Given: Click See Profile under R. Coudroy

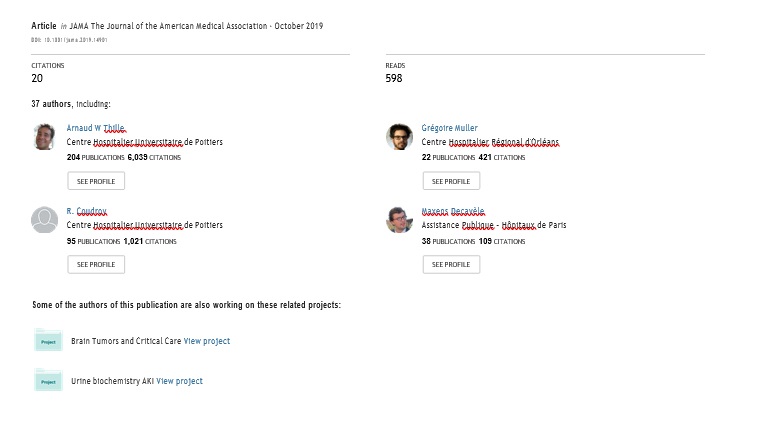Looking at the screenshot, I should 96,264.
